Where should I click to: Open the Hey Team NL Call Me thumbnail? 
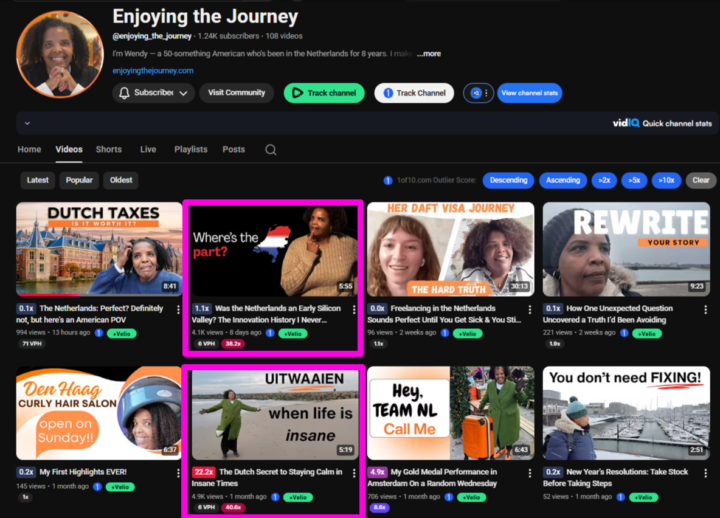tap(450, 413)
